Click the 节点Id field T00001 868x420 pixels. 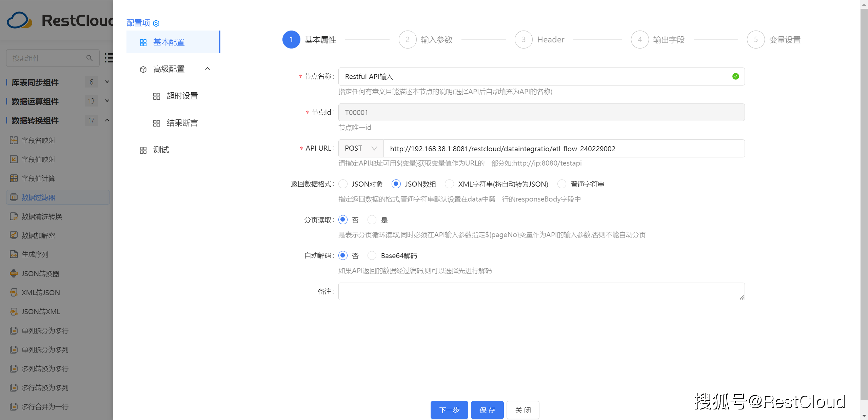pyautogui.click(x=541, y=112)
